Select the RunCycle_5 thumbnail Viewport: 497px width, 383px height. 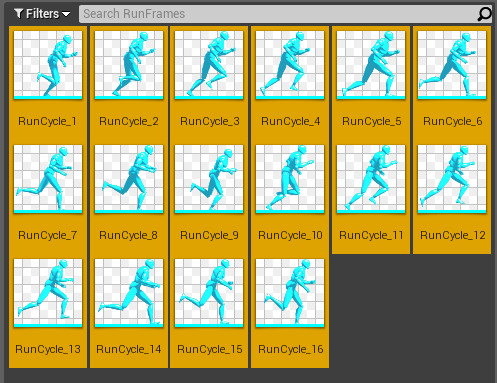coord(371,65)
